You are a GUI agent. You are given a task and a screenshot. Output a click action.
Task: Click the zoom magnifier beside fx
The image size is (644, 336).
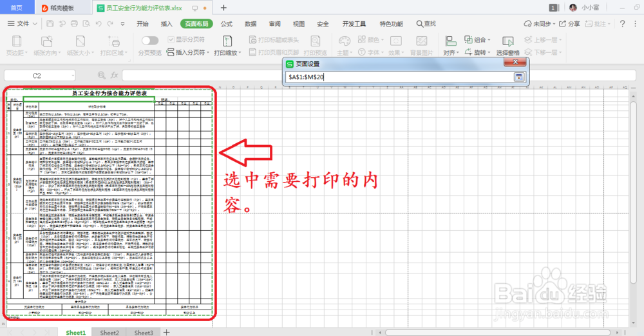102,75
